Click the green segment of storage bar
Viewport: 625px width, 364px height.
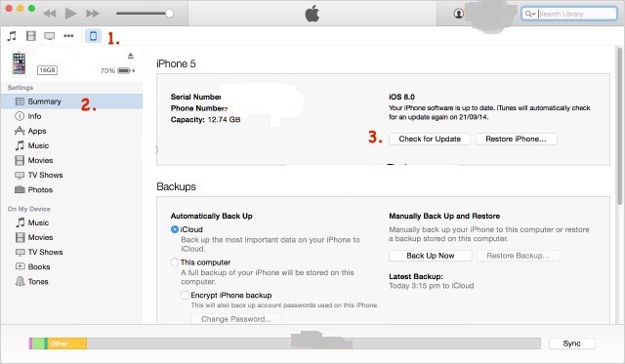coord(38,344)
